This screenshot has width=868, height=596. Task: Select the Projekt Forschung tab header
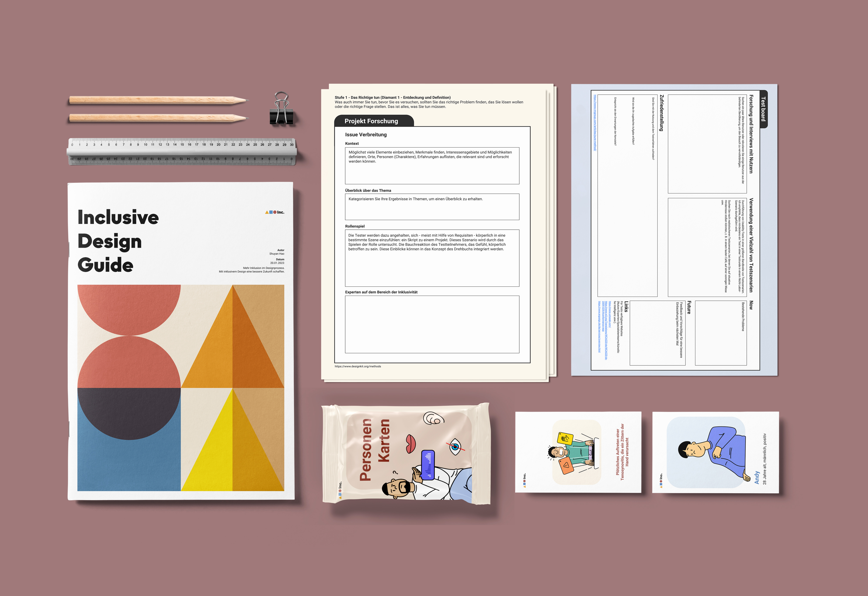371,121
